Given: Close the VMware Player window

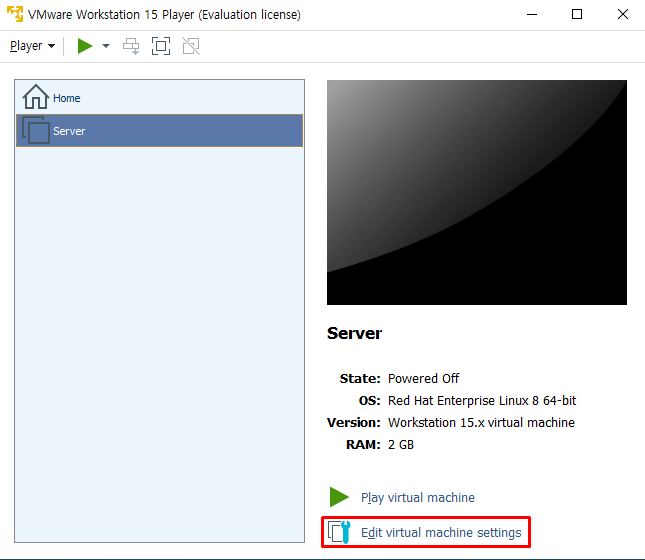Looking at the screenshot, I should (x=623, y=14).
